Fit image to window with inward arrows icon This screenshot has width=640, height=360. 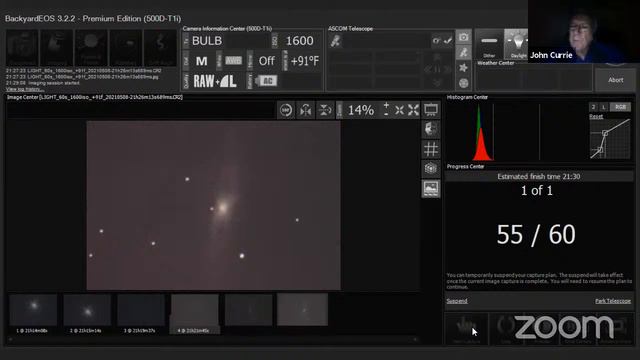pos(399,110)
